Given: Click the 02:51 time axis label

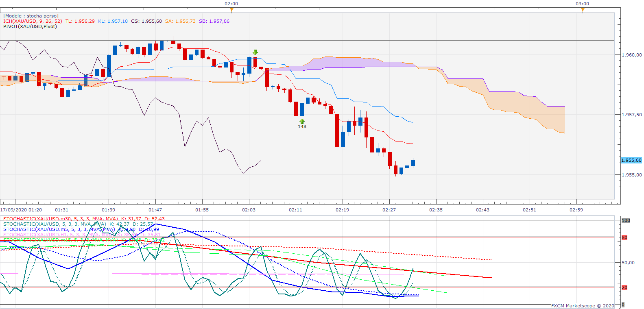Looking at the screenshot, I should coord(530,210).
